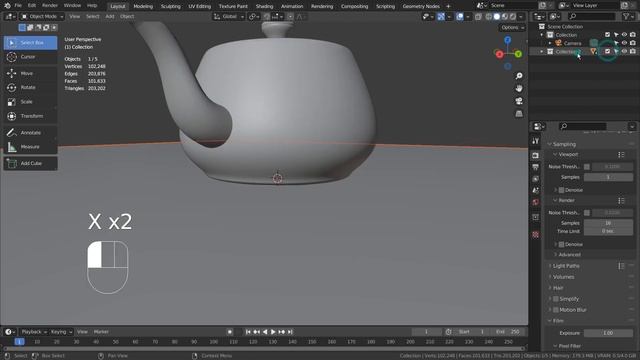Open the Output properties tab
640x360 pixels.
(x=536, y=167)
